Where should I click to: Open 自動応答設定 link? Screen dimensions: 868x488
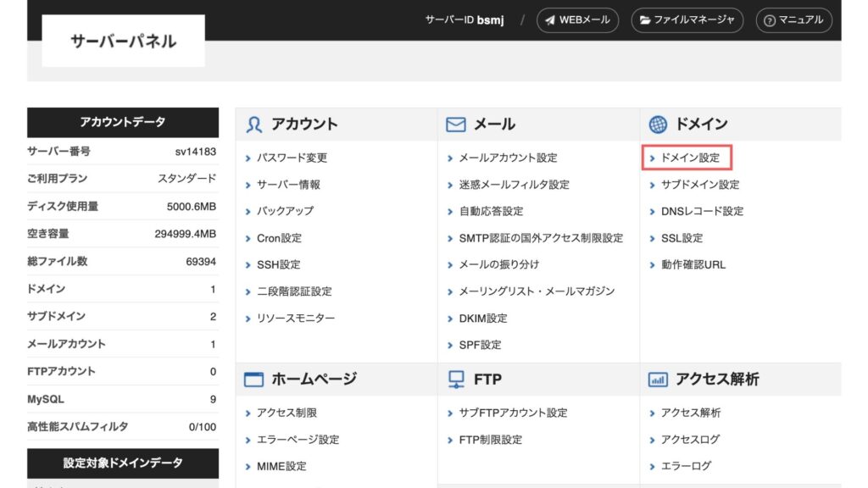(x=491, y=211)
